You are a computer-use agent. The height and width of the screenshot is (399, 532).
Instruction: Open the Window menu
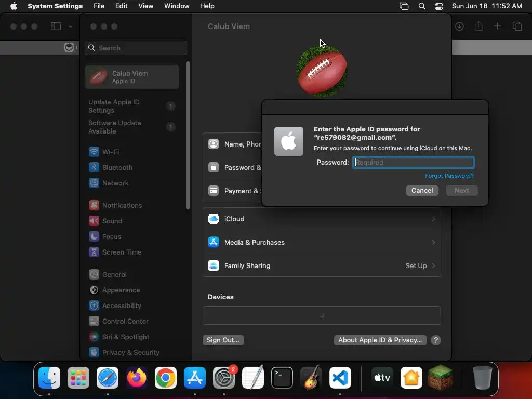tap(177, 6)
